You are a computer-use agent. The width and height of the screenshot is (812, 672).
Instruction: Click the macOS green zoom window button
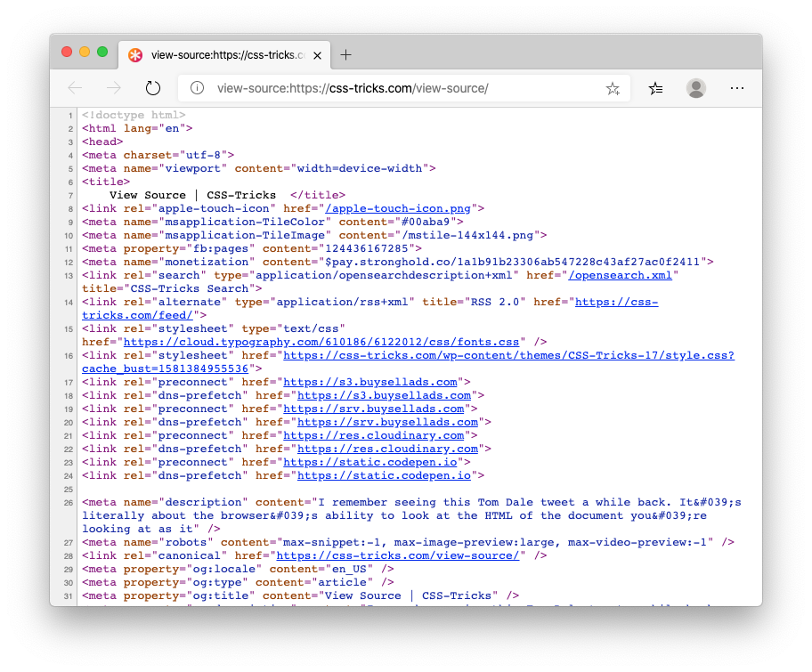(x=102, y=52)
